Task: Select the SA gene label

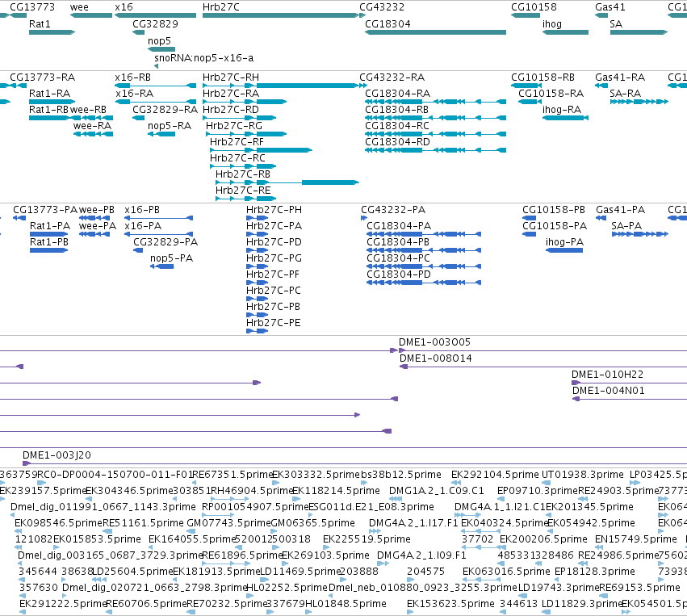Action: coord(616,23)
